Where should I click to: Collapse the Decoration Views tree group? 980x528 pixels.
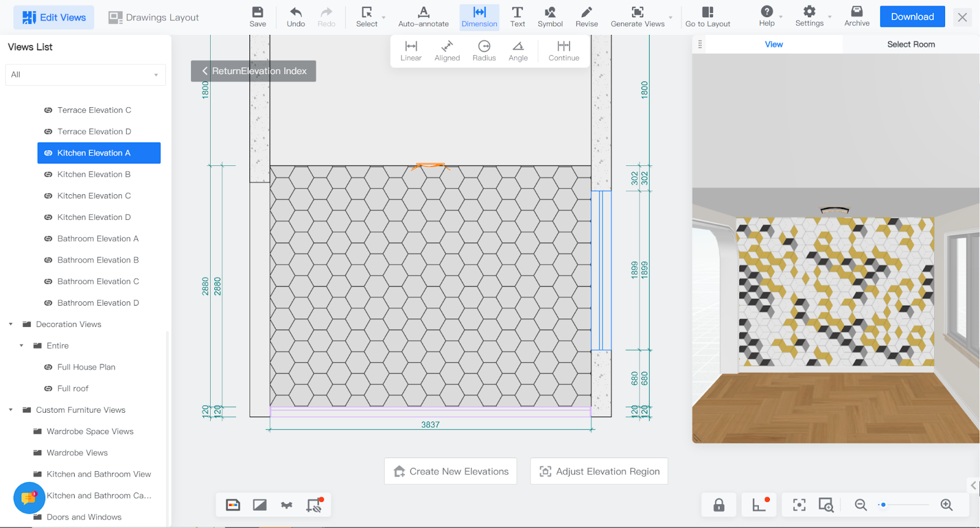[x=10, y=325]
